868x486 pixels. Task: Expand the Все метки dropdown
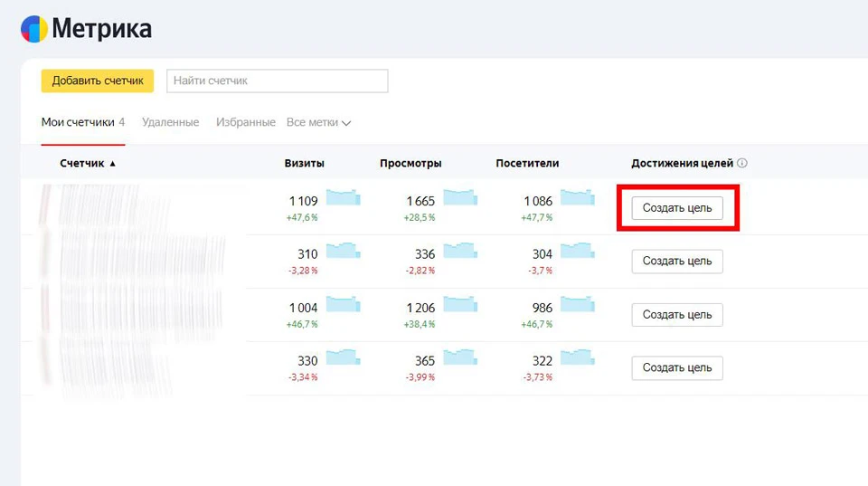tap(319, 122)
